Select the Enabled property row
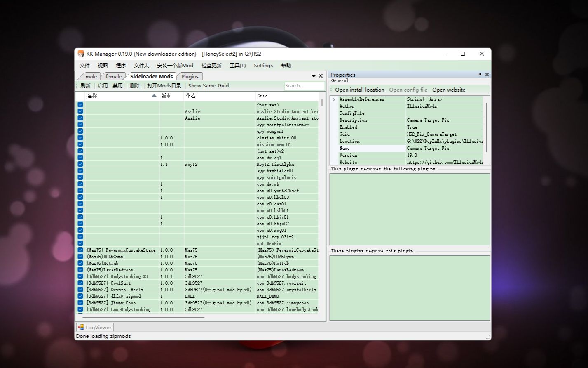Screen dimensions: 588x368 410,127
